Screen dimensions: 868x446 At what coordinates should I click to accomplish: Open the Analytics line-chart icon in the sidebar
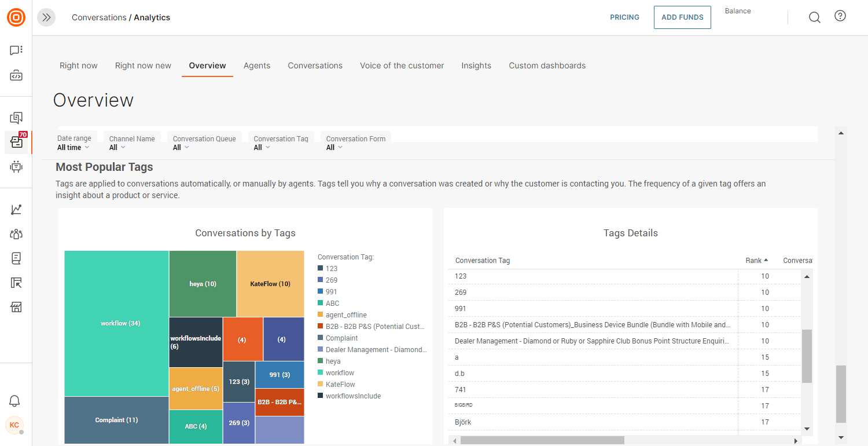pos(16,209)
